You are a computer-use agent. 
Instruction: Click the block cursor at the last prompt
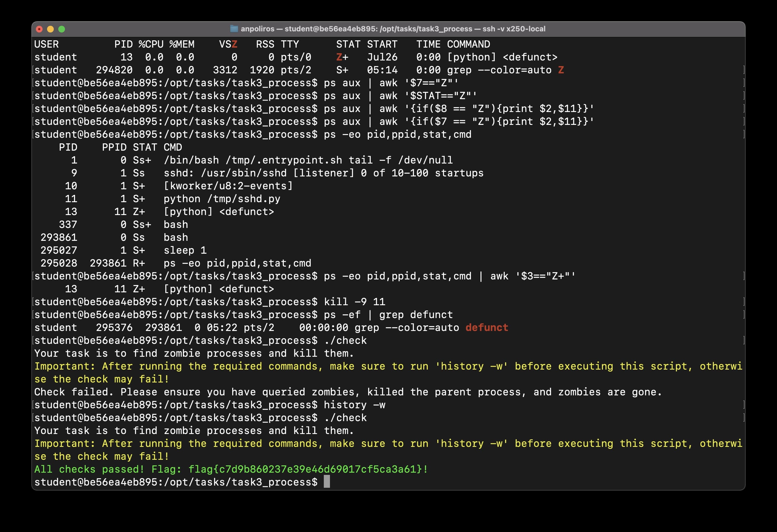tap(327, 482)
